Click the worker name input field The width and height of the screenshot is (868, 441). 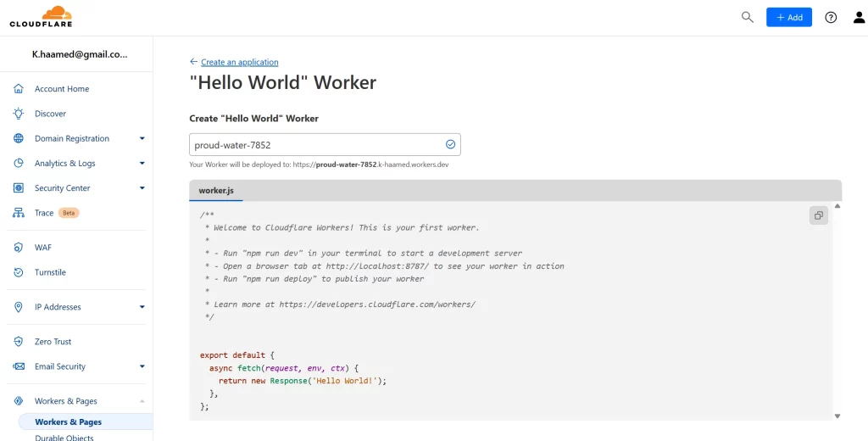pos(325,145)
